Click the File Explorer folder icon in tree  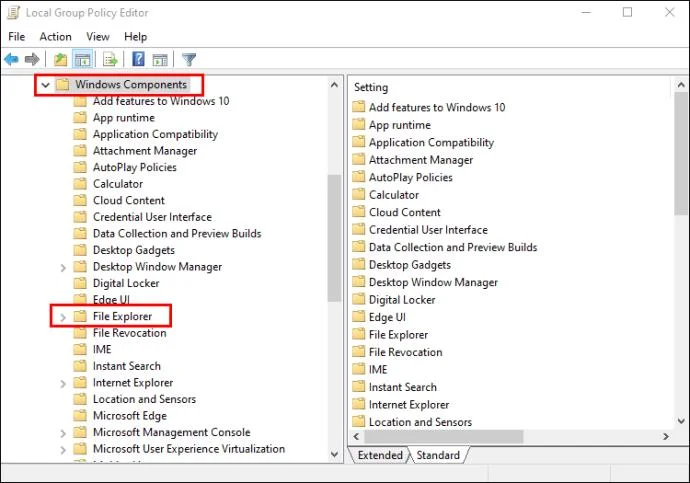click(80, 316)
